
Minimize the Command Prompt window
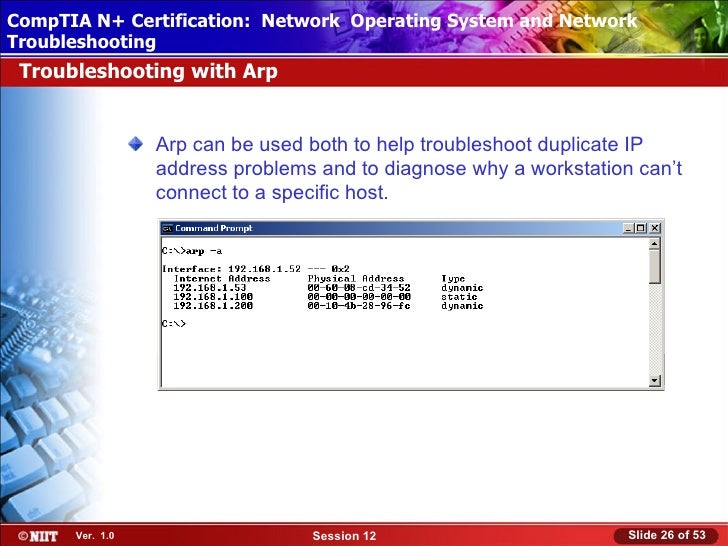tap(628, 228)
